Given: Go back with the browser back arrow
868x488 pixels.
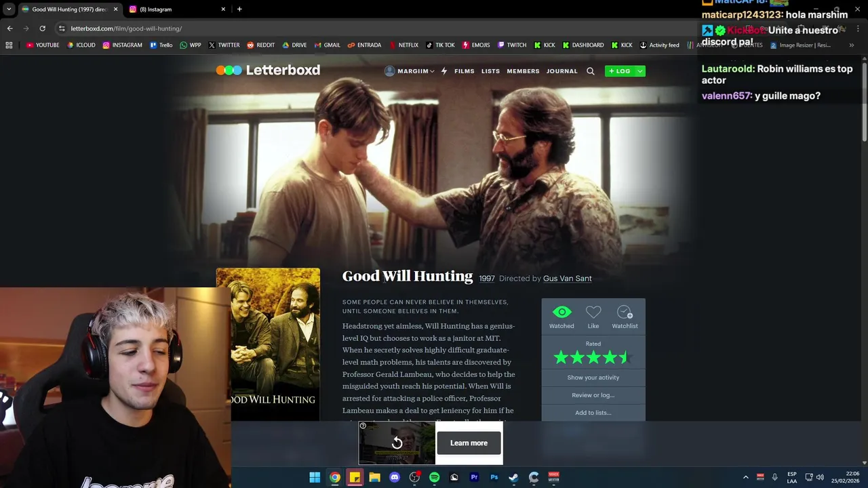Looking at the screenshot, I should pyautogui.click(x=9, y=28).
